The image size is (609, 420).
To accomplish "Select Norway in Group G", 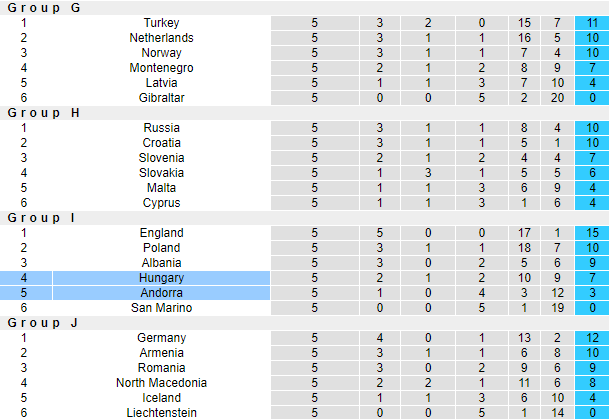I will pyautogui.click(x=161, y=53).
